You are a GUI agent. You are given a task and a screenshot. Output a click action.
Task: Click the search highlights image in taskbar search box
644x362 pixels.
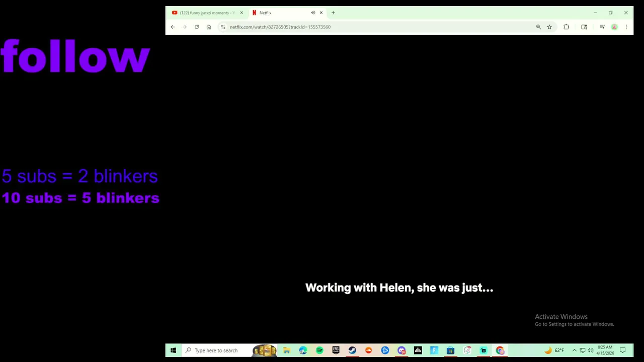[264, 350]
